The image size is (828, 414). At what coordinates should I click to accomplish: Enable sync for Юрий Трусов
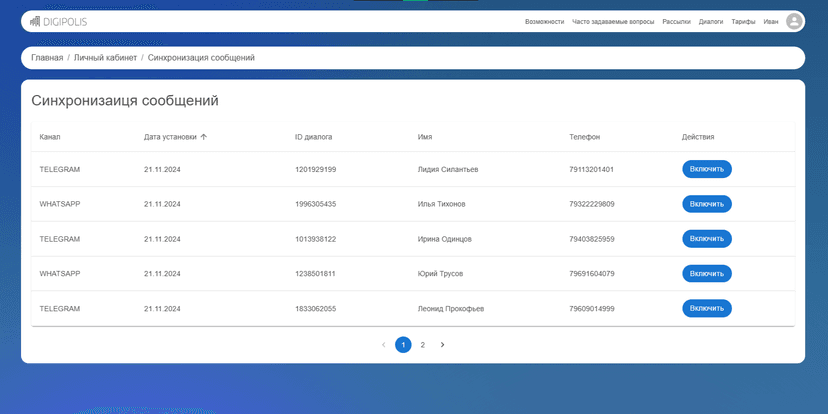point(706,273)
